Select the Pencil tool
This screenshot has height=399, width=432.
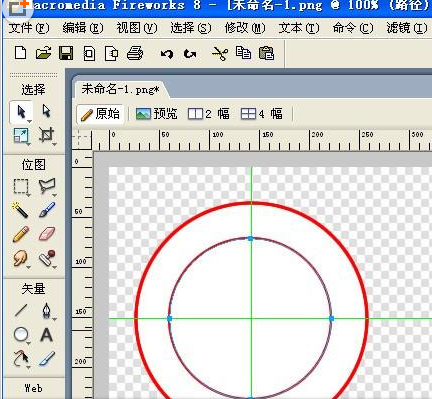pos(21,234)
